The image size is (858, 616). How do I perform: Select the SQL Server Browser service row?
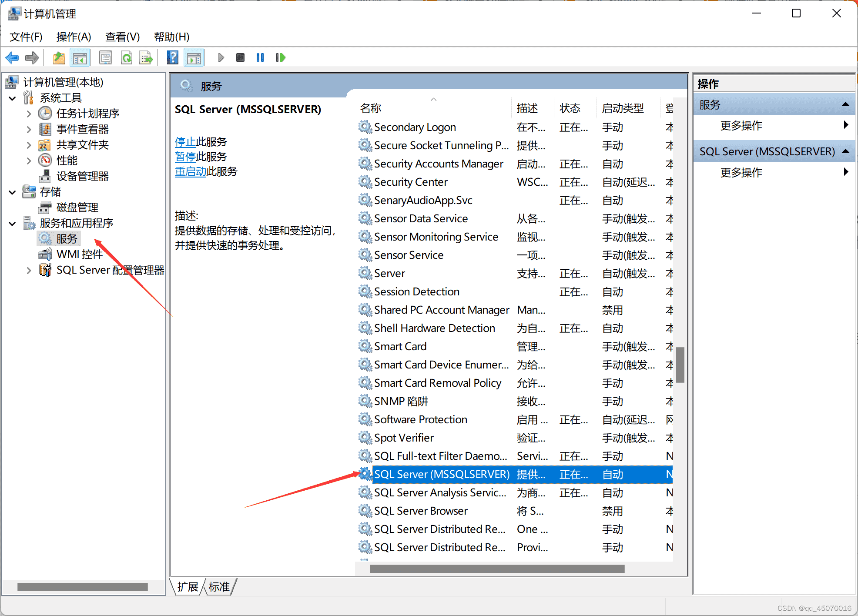pyautogui.click(x=420, y=511)
